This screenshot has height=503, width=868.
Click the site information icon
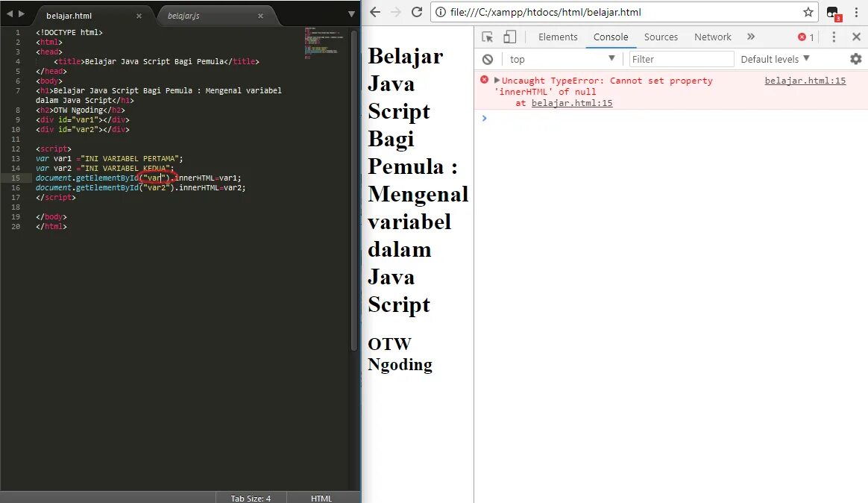pos(441,12)
